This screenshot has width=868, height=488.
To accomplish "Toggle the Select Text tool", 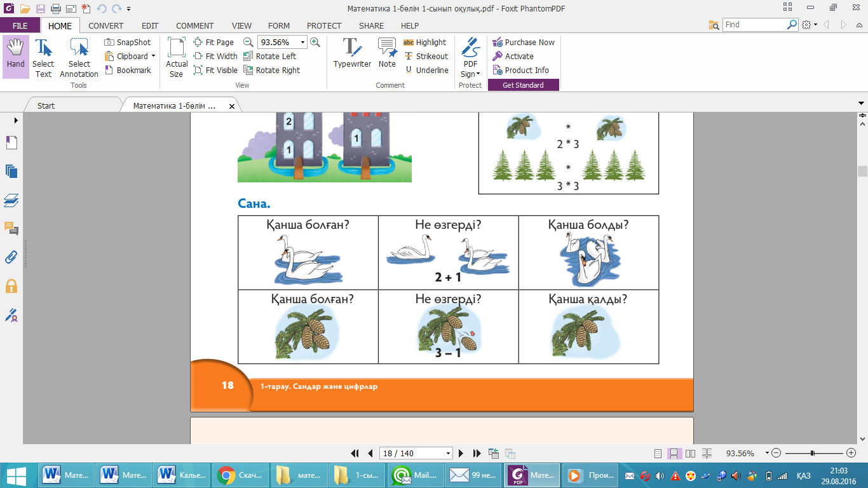I will [43, 57].
